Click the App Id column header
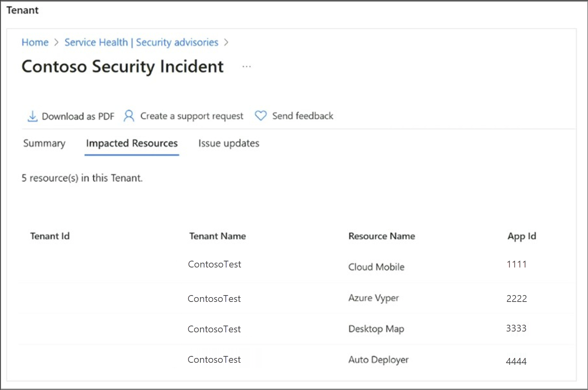588x390 pixels. coord(522,236)
